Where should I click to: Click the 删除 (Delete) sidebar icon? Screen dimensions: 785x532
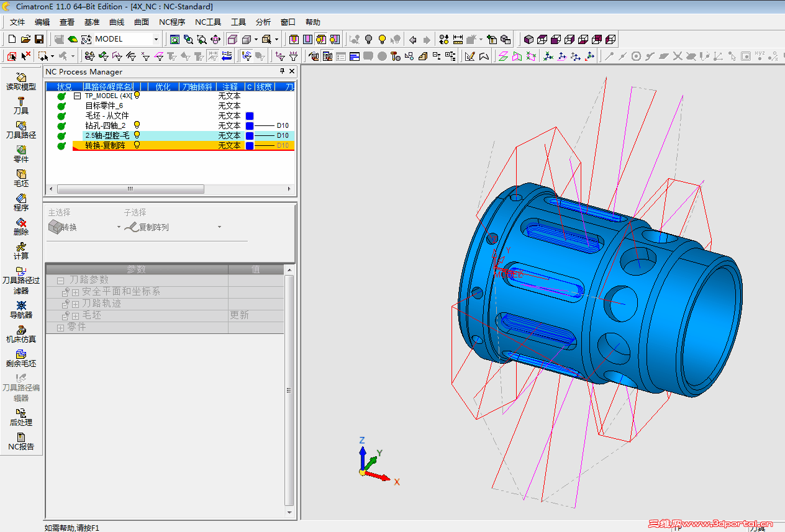21,227
